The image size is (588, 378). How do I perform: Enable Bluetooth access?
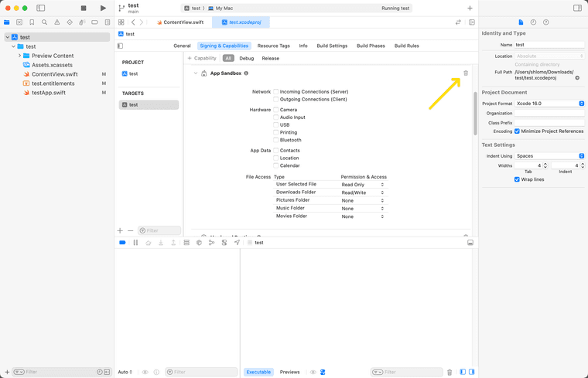pos(276,140)
